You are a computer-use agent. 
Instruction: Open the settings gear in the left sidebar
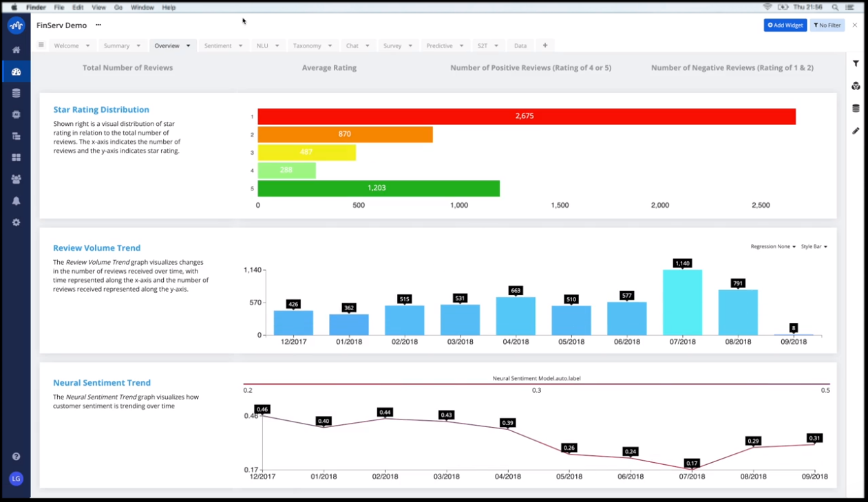pos(16,221)
